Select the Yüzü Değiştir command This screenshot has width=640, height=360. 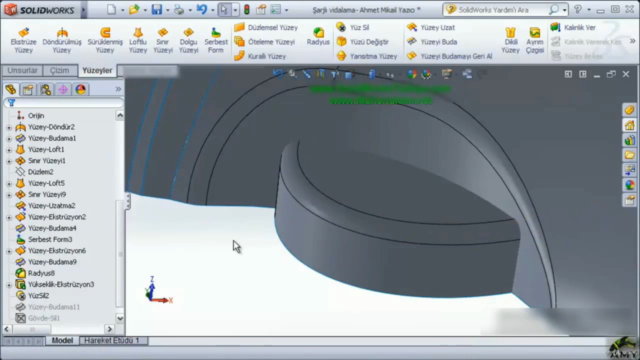click(x=362, y=42)
